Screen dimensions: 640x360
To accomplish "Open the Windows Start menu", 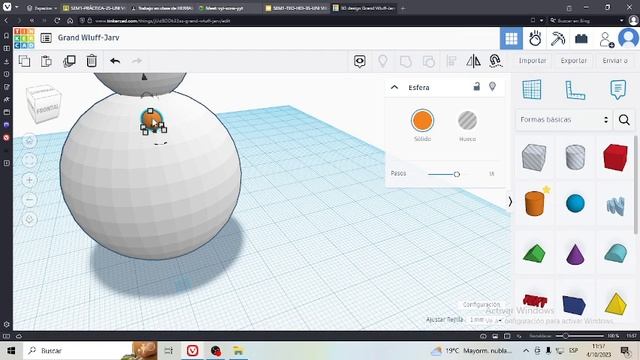I will pos(11,351).
